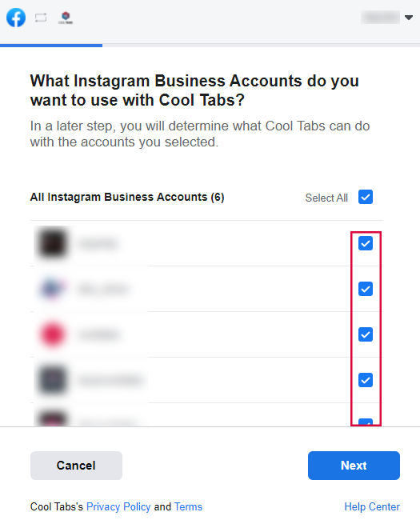Open the Help Center link
This screenshot has width=420, height=524.
(372, 507)
